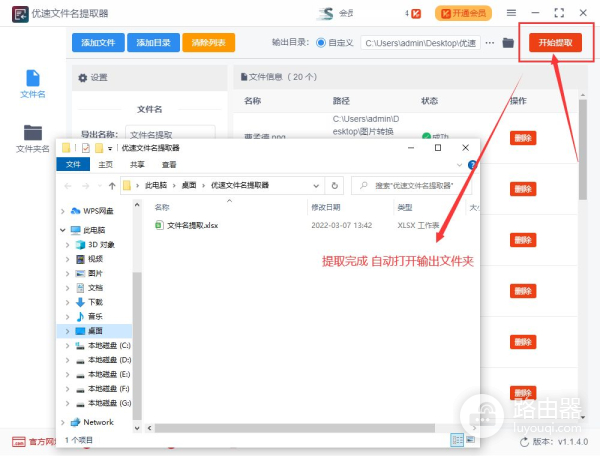The image size is (600, 456).
Task: Click Explorer refresh button
Action: point(334,186)
